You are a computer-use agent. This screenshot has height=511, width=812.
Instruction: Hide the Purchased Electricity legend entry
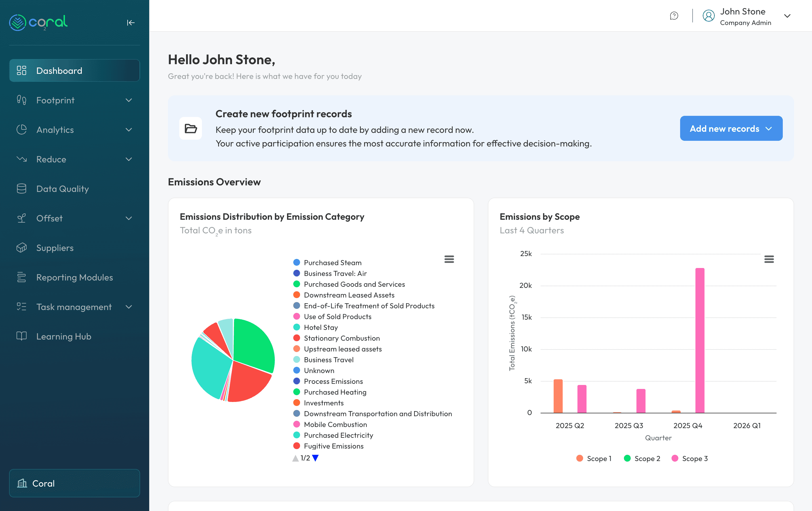click(338, 435)
